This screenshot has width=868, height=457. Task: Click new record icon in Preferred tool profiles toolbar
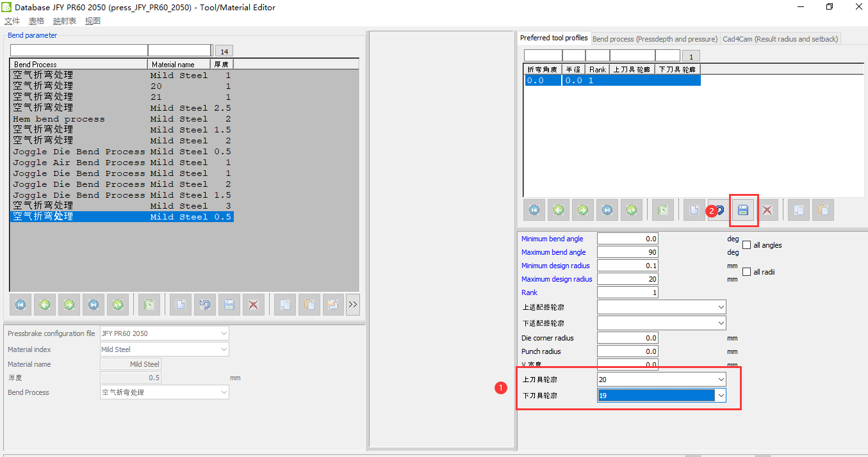tap(694, 210)
